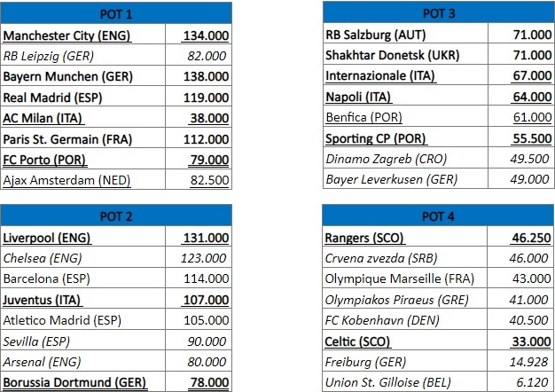Viewport: 555px width, 392px height.
Task: Select the RB Salzburg (AUT) cell
Action: (405, 34)
